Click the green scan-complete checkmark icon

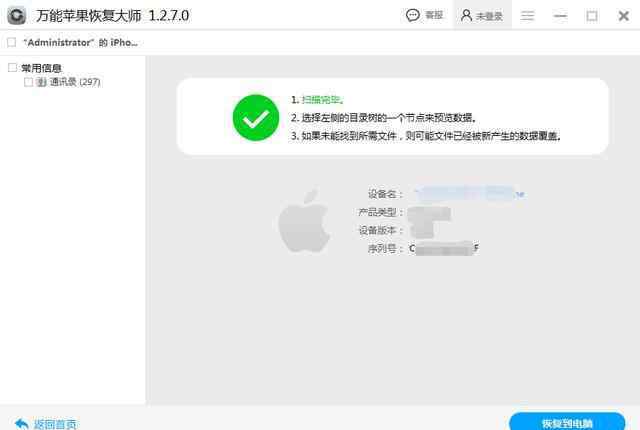click(x=256, y=118)
